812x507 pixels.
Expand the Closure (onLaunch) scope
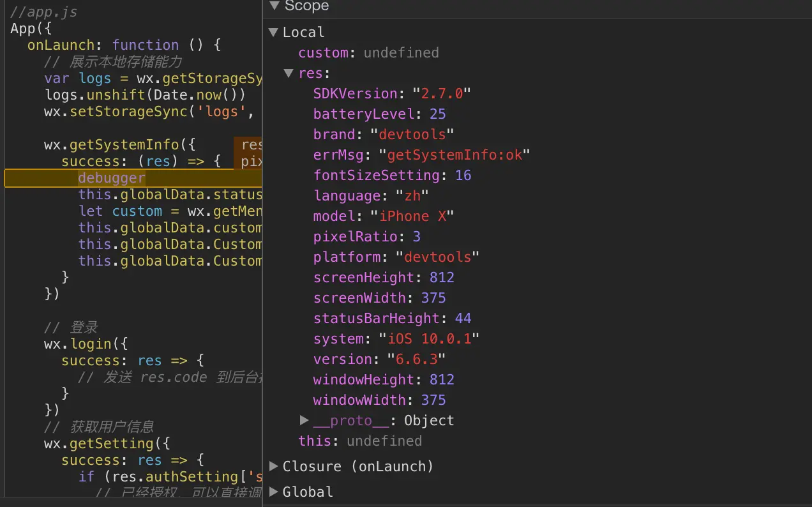pos(274,466)
